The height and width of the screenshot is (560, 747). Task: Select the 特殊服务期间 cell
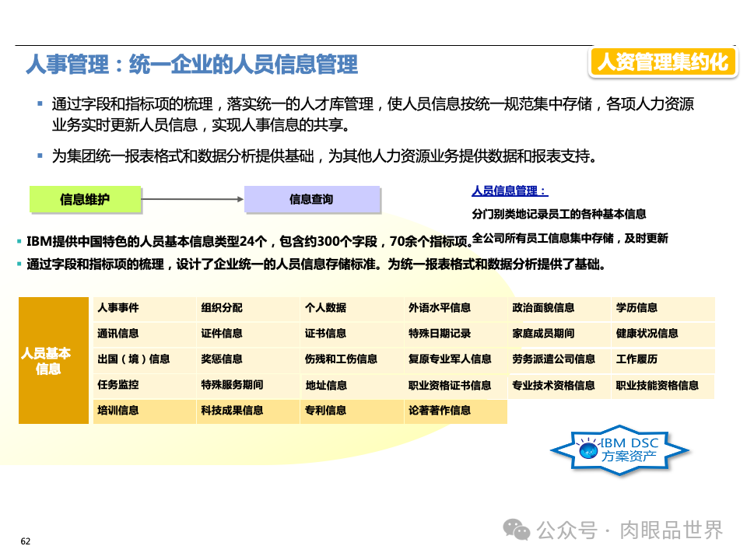(247, 386)
